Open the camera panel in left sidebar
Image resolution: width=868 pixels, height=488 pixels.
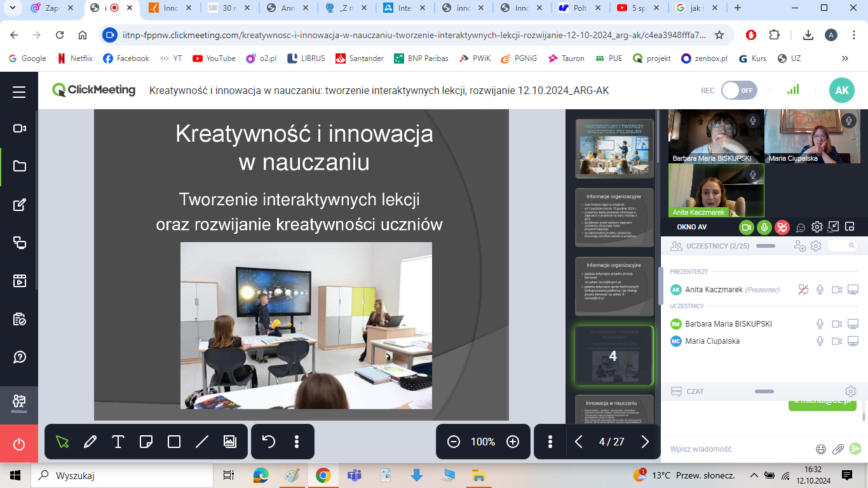pyautogui.click(x=19, y=128)
